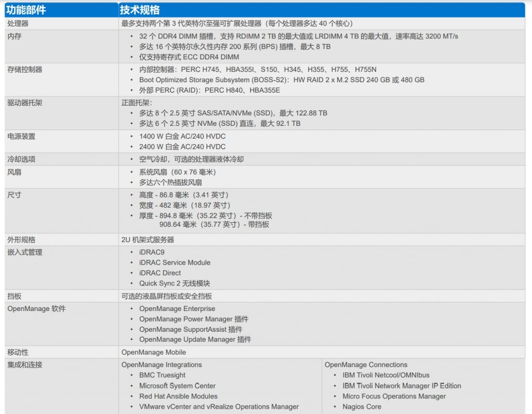Select the 电源装置 row label
The width and height of the screenshot is (532, 414).
tap(21, 137)
